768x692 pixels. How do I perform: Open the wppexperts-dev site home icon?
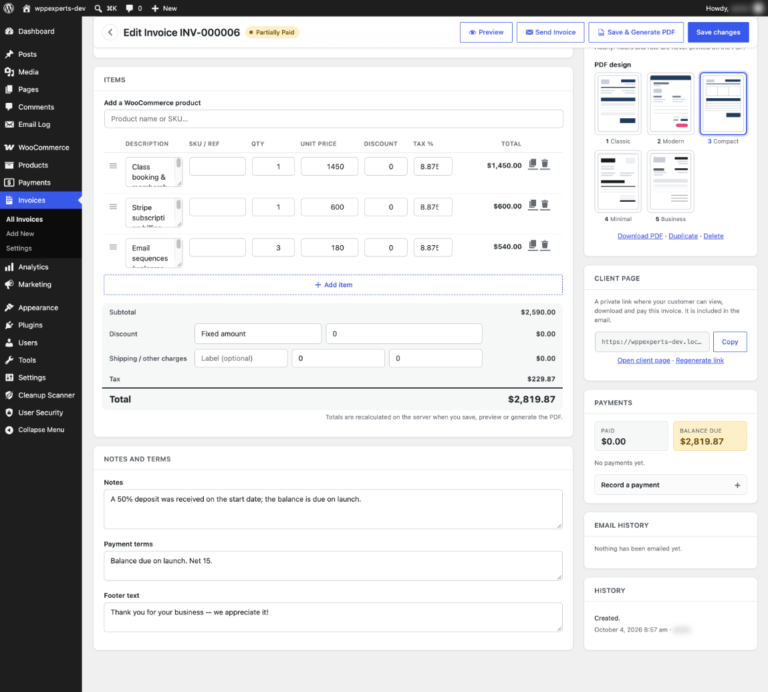click(x=26, y=8)
